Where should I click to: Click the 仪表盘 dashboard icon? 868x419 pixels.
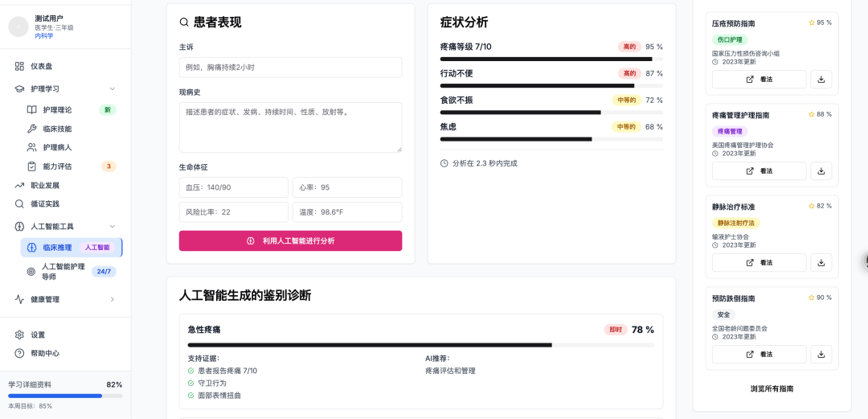point(19,66)
